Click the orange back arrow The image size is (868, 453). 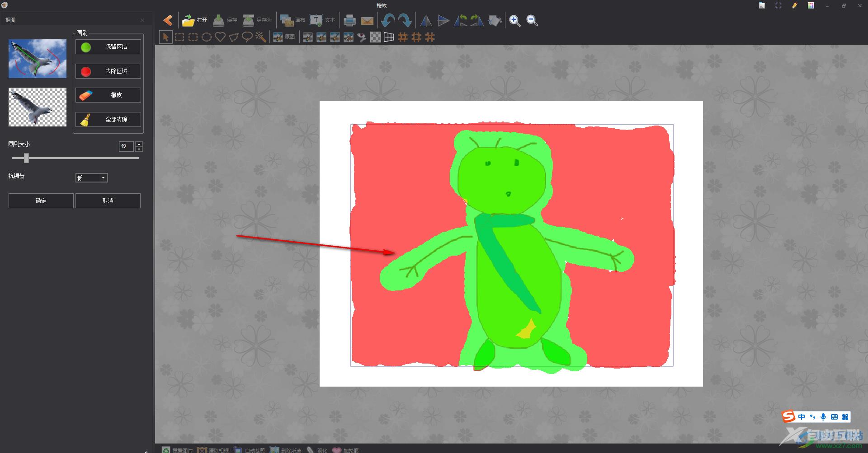click(x=168, y=20)
